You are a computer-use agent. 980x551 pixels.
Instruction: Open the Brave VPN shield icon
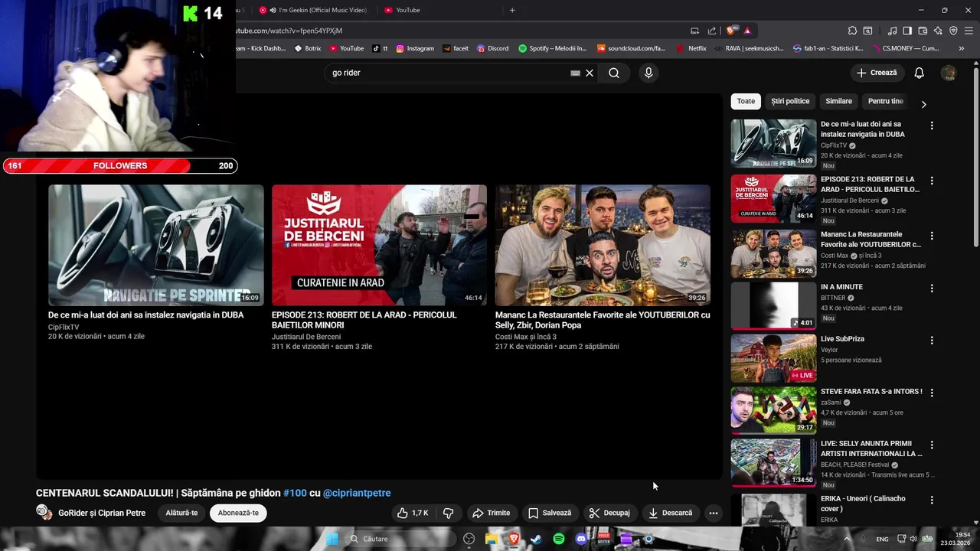point(953,31)
